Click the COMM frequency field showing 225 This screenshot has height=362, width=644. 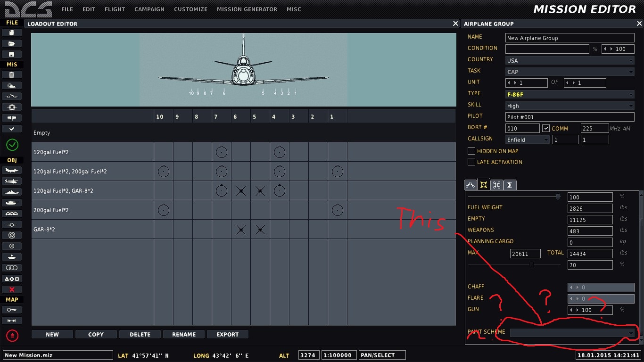[x=594, y=128]
